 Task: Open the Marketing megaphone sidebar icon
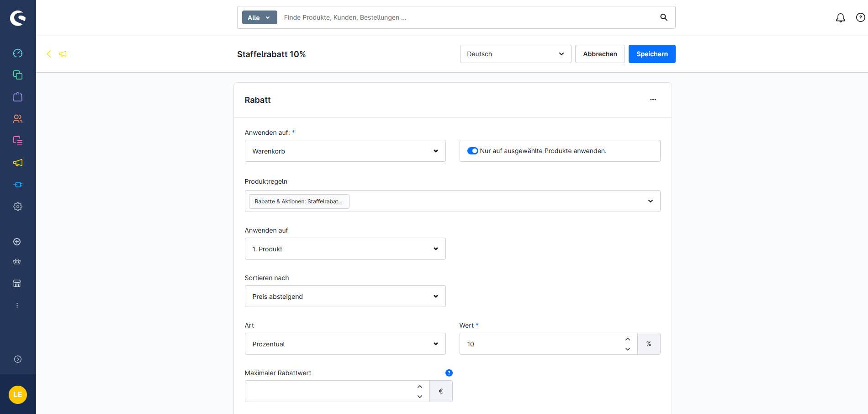(18, 163)
